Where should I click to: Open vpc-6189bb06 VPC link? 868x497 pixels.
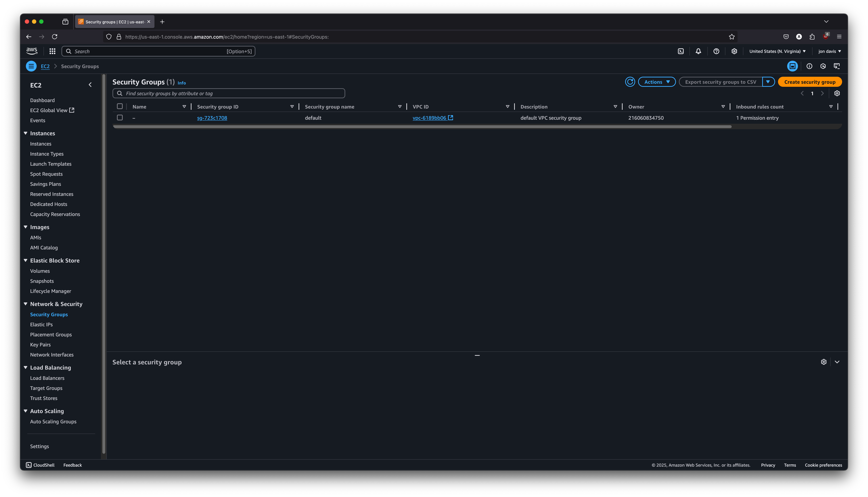click(x=429, y=118)
